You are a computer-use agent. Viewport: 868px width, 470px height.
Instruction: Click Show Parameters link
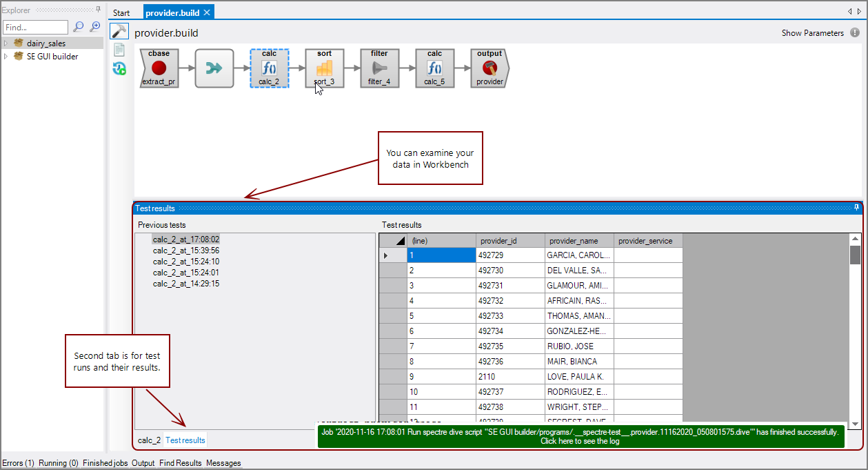pos(812,33)
